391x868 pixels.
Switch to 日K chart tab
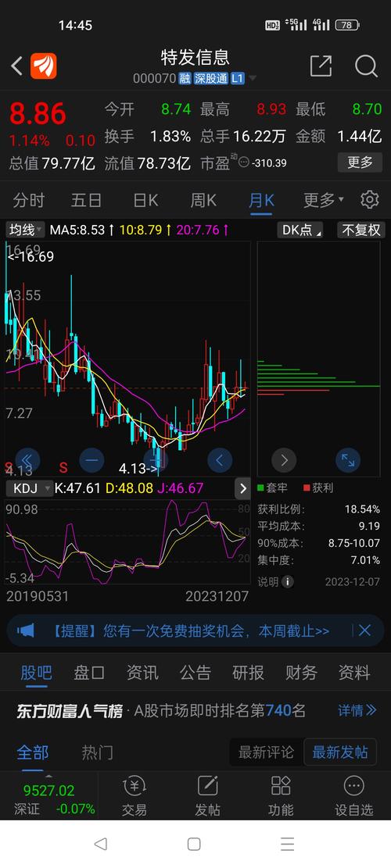pos(145,200)
